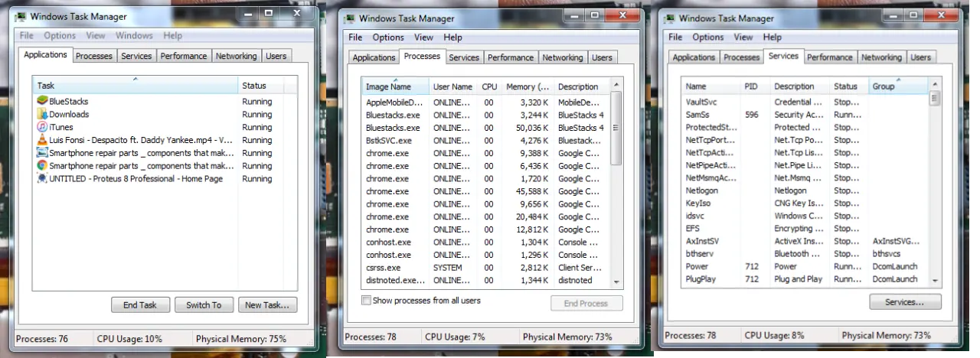Select the PlugPlay service row
Viewport: 980px width, 358px height.
[805, 279]
